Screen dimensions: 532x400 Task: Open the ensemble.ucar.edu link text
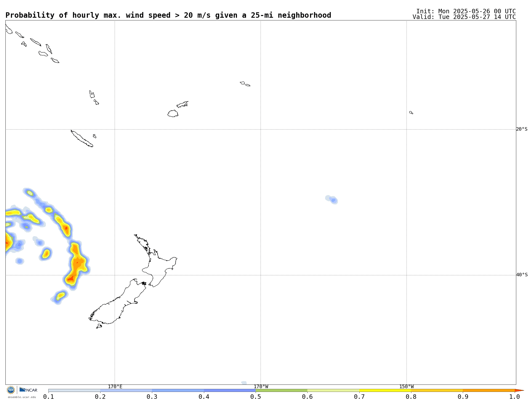pos(22,397)
